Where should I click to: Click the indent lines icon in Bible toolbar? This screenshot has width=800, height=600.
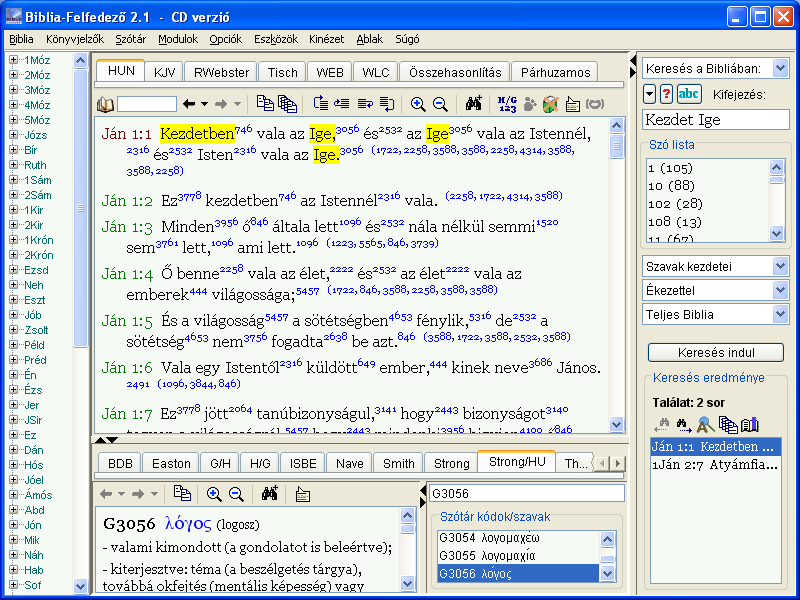[x=342, y=104]
